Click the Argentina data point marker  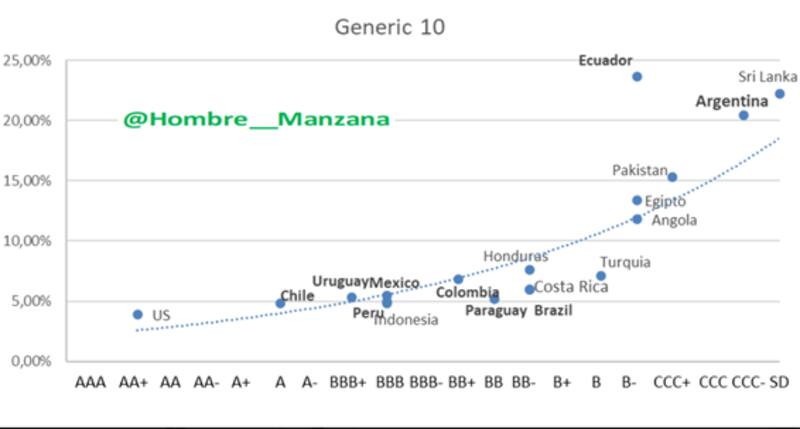click(x=744, y=115)
